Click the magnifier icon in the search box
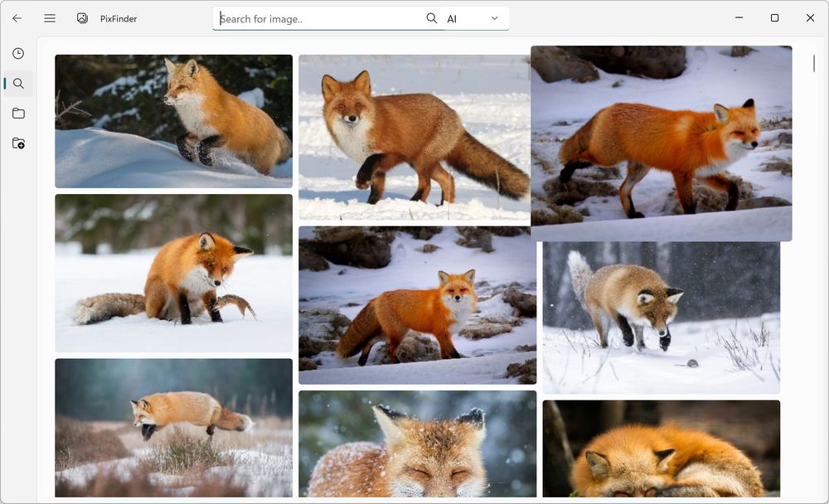Screen dimensions: 829x504 tap(431, 18)
